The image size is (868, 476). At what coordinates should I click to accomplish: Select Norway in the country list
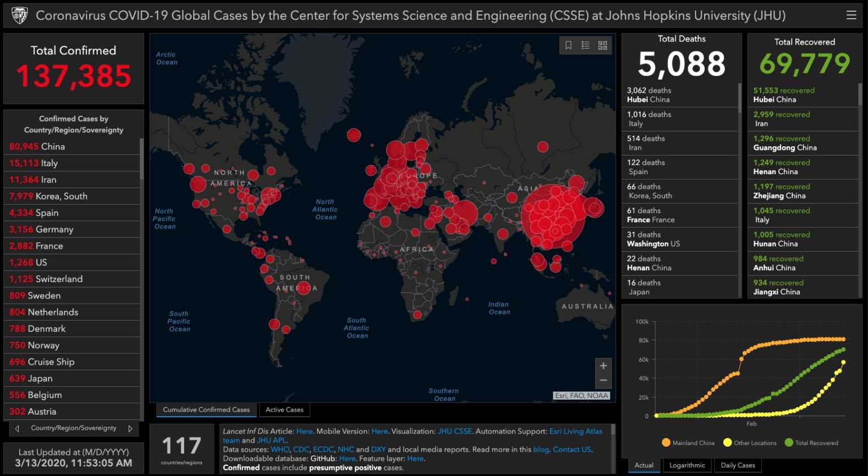[72, 345]
